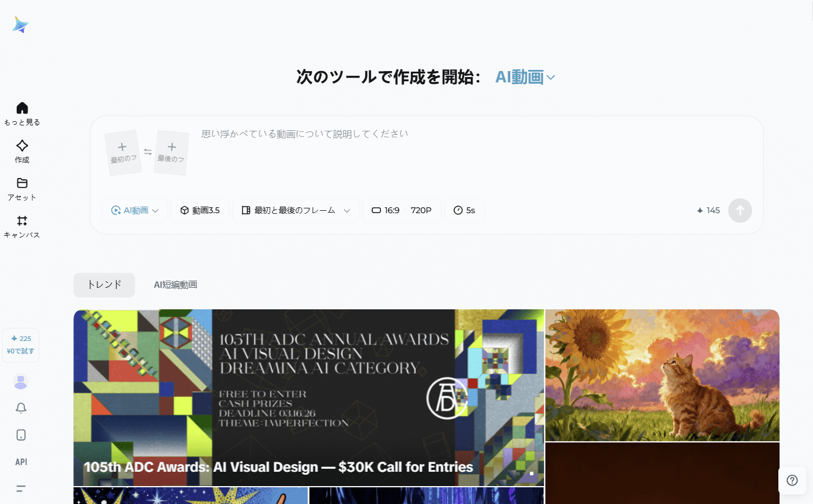Image resolution: width=813 pixels, height=504 pixels.
Task: Click the user avatar icon
Action: [21, 382]
